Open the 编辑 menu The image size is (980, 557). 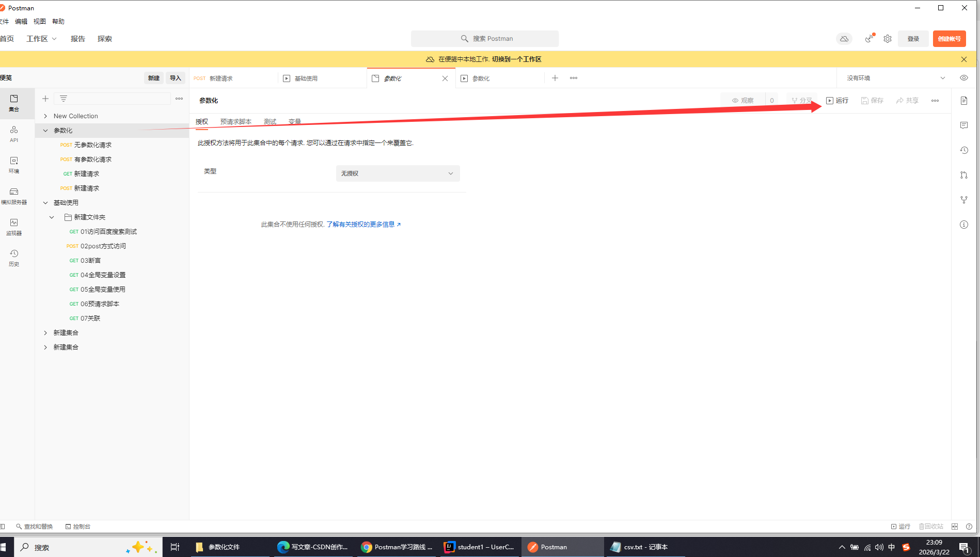click(21, 22)
